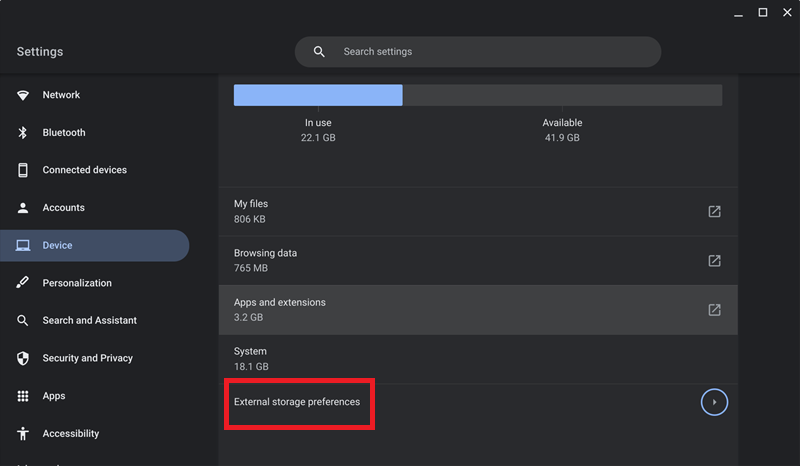This screenshot has width=800, height=466.
Task: Click the Search and Assistant magnifier icon
Action: click(22, 321)
